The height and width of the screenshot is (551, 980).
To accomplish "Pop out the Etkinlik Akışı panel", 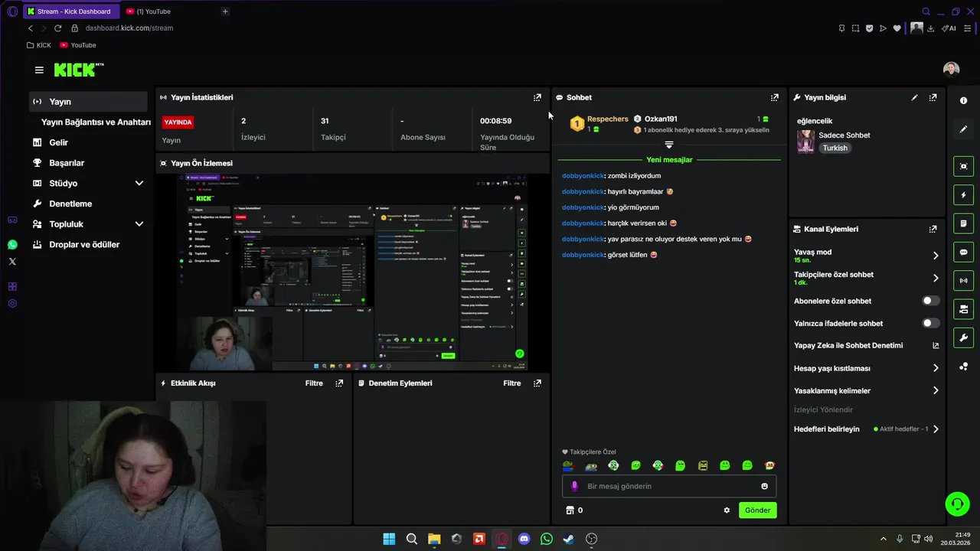I will tap(339, 383).
